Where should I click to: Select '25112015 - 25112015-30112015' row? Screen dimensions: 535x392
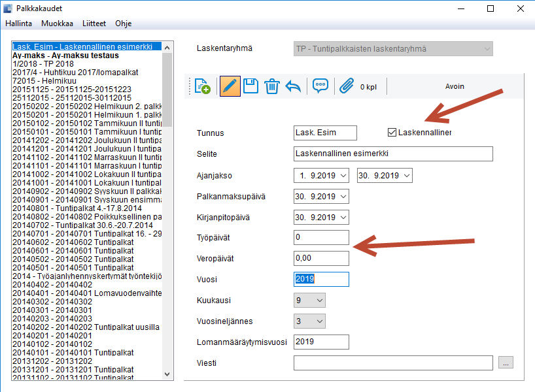[87, 98]
